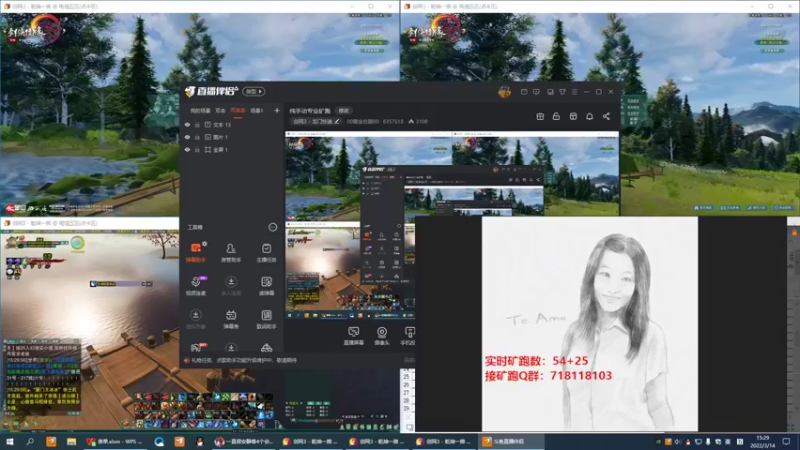
Task: Open the Windows notification center
Action: [x=786, y=441]
